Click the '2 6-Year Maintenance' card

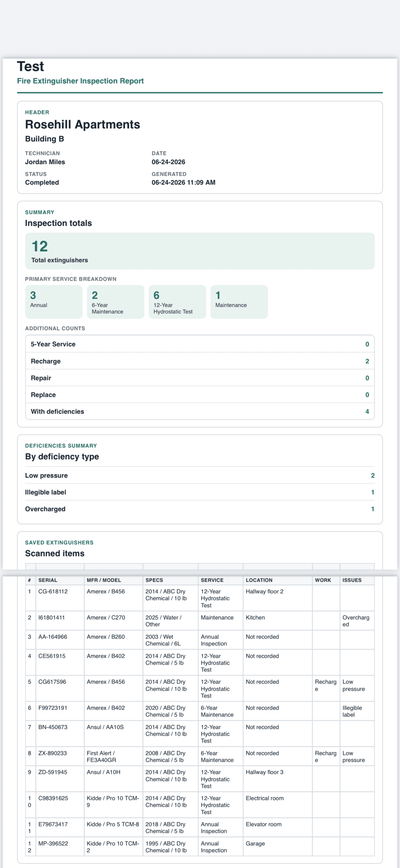(x=115, y=302)
